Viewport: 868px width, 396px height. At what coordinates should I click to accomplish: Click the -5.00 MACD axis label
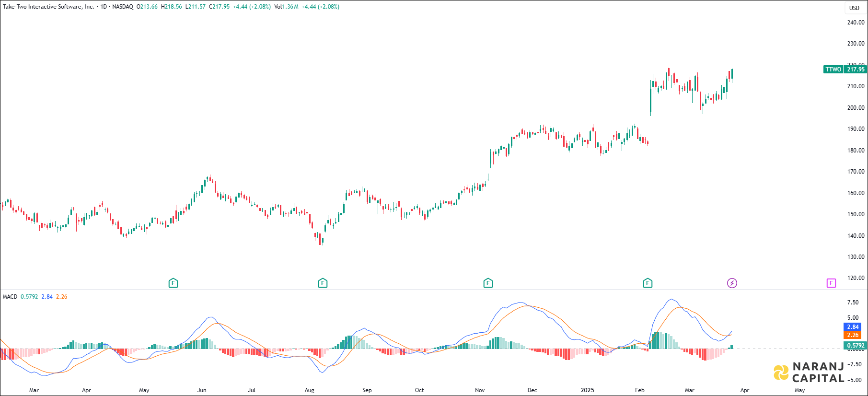click(854, 380)
